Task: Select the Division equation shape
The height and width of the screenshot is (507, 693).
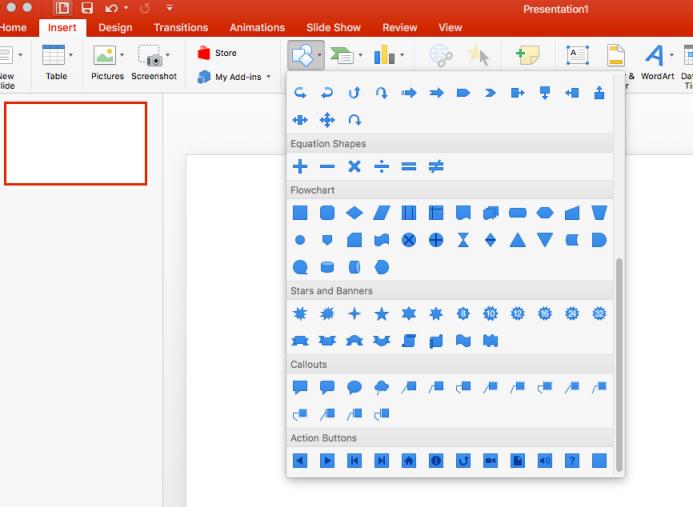Action: (x=381, y=167)
